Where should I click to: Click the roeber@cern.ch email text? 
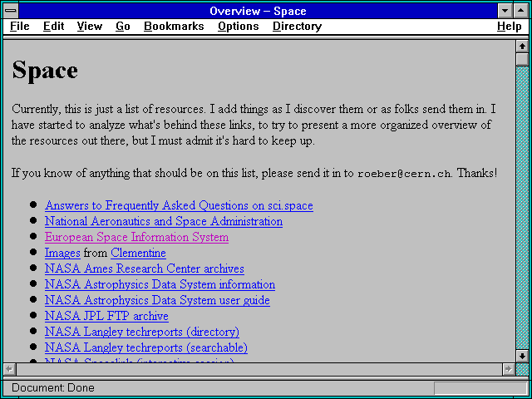coord(404,174)
